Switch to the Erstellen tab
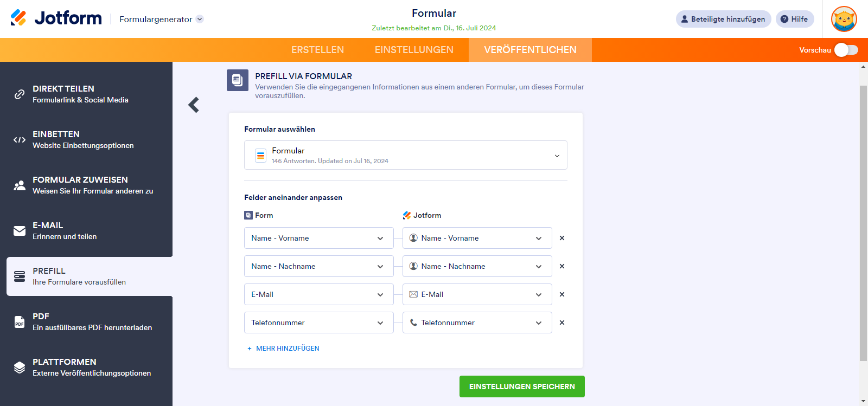868x406 pixels. tap(317, 50)
